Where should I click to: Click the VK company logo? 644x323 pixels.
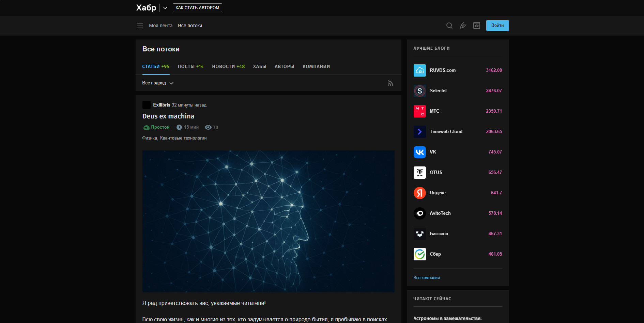pos(419,152)
